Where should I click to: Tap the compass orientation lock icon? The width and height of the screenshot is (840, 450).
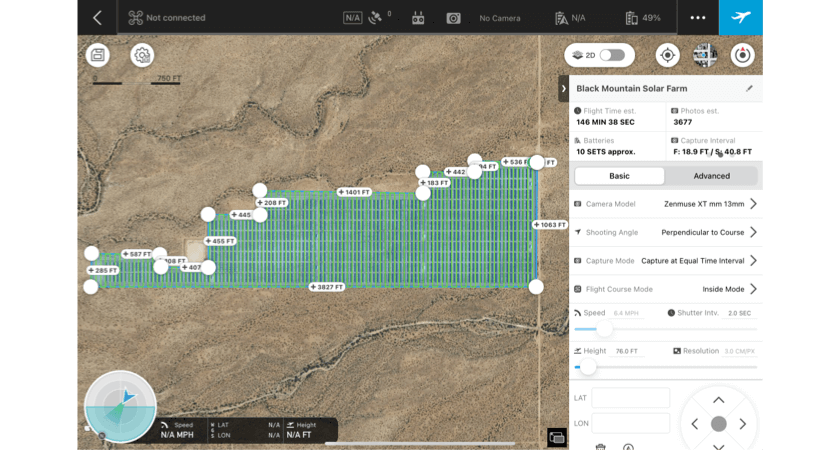tap(742, 55)
